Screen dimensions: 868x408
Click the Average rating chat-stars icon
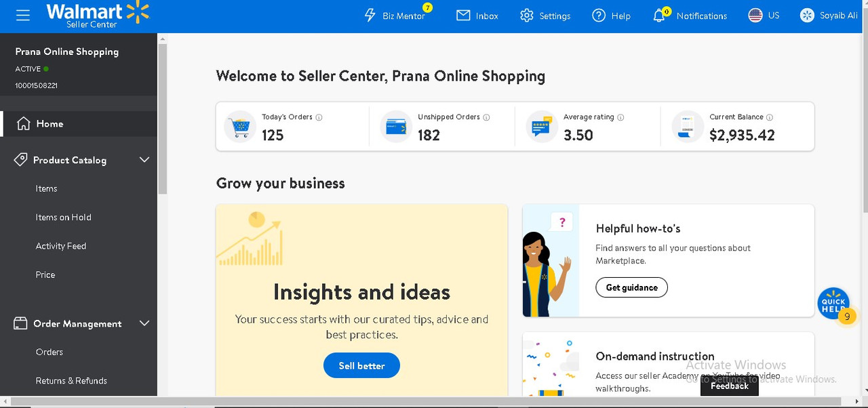tap(542, 127)
